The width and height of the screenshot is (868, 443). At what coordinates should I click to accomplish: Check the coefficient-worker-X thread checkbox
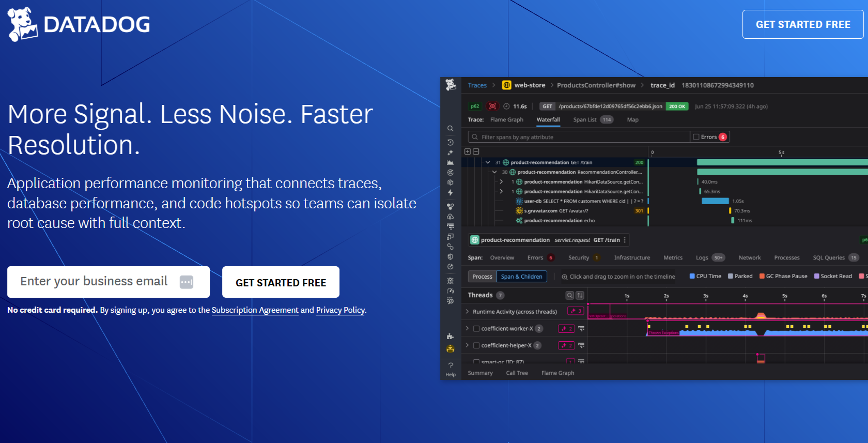coord(476,329)
